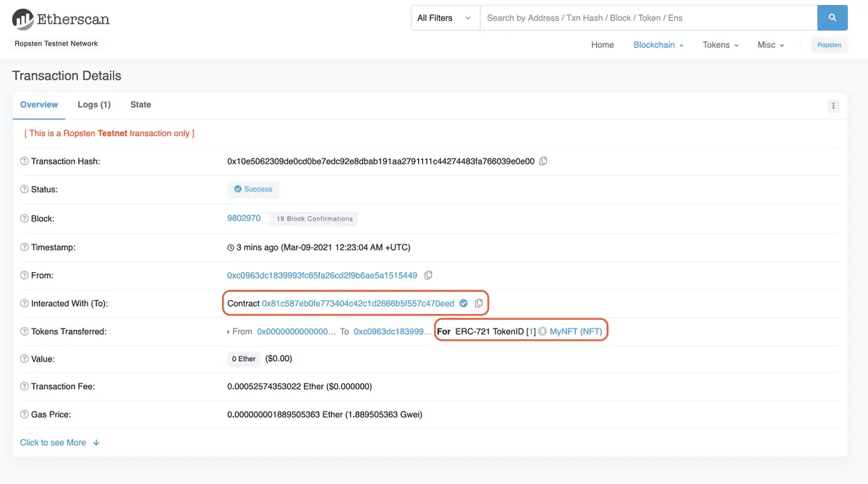
Task: Click the verified checkmark beside contract address
Action: 464,304
